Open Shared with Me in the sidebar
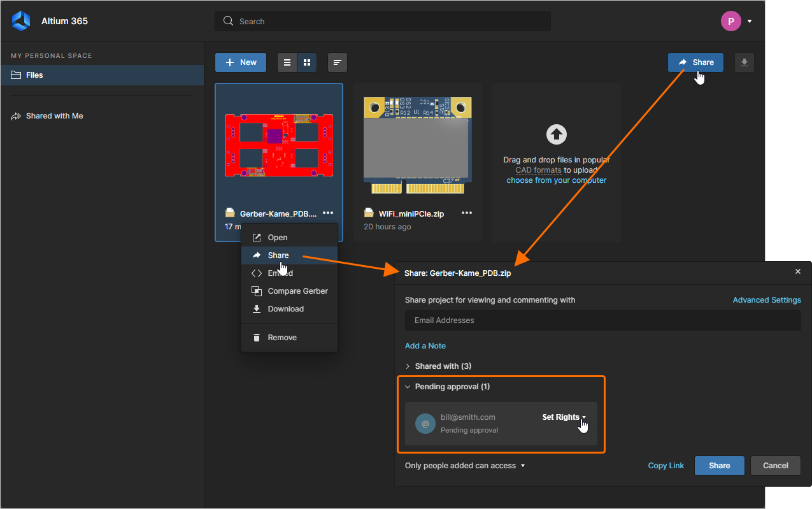Viewport: 812px width, 509px height. pyautogui.click(x=55, y=115)
